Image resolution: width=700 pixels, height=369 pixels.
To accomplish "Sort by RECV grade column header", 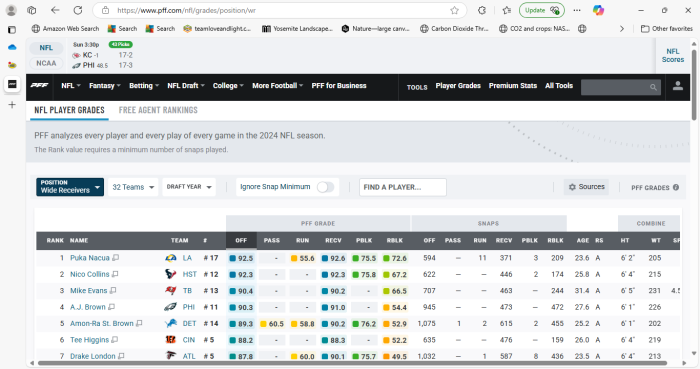I will (x=333, y=240).
